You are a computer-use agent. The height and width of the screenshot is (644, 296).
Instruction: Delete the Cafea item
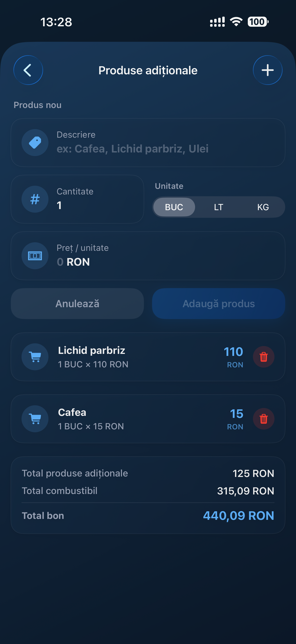pos(263,419)
